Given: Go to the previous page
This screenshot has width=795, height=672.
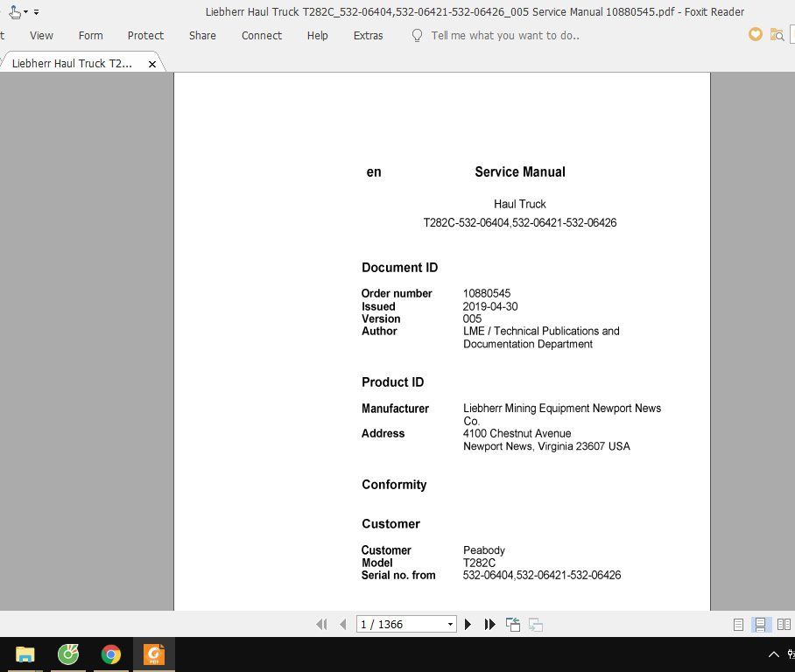Looking at the screenshot, I should click(x=343, y=625).
